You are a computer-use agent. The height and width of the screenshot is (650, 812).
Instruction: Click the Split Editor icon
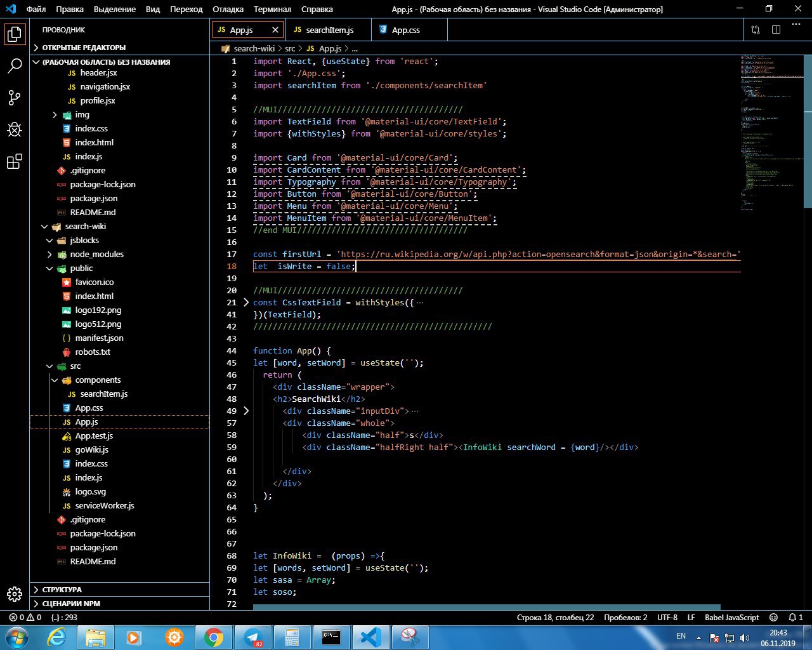click(x=776, y=30)
